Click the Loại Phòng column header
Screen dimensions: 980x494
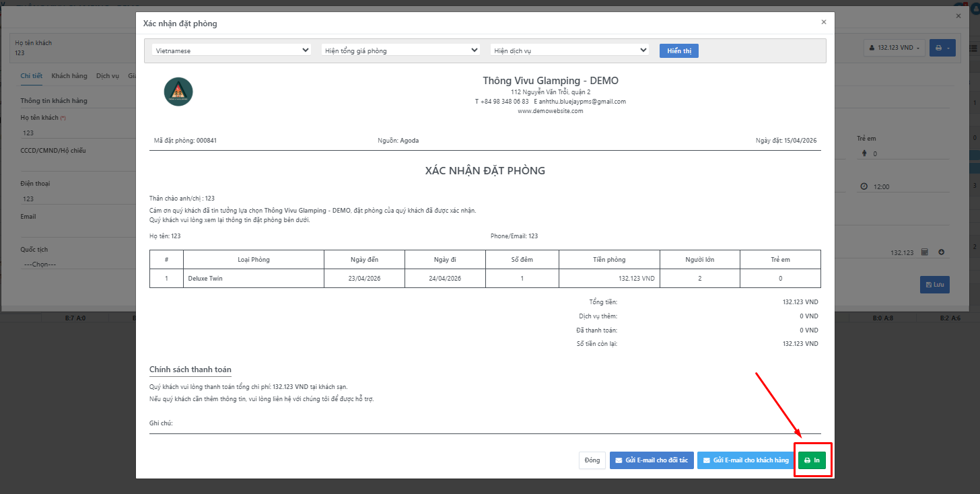254,260
